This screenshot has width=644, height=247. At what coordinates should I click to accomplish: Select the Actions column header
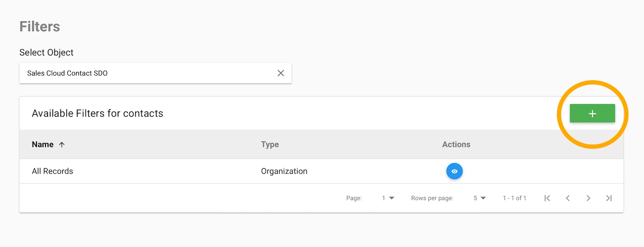(456, 145)
